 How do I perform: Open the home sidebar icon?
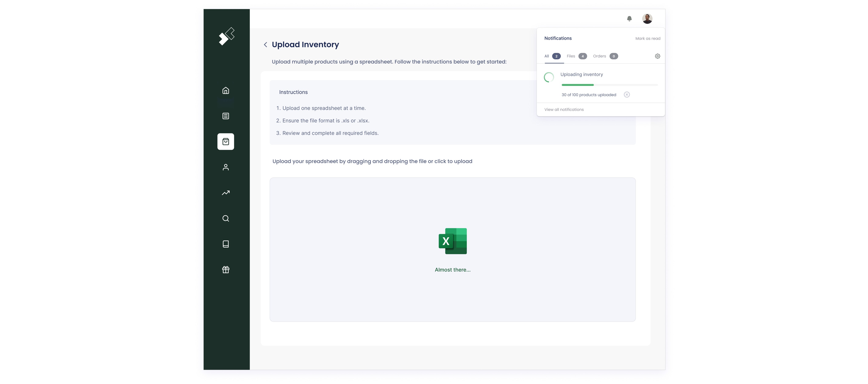[x=225, y=91]
